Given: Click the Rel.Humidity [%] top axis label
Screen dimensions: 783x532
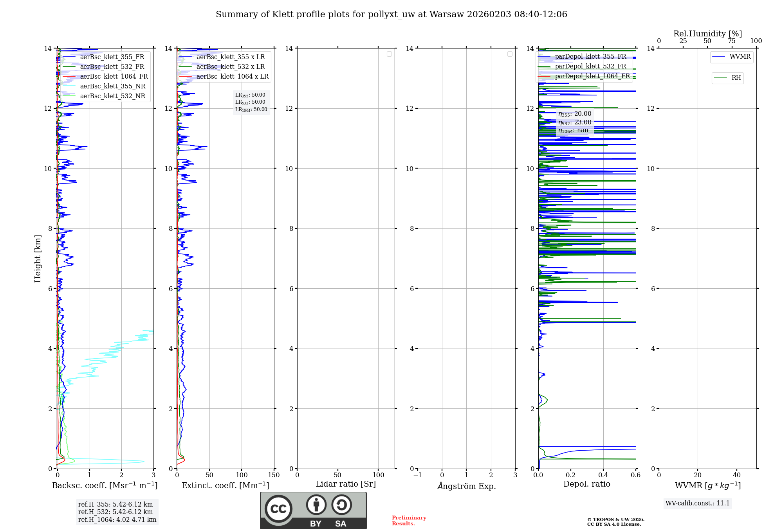Looking at the screenshot, I should 707,34.
